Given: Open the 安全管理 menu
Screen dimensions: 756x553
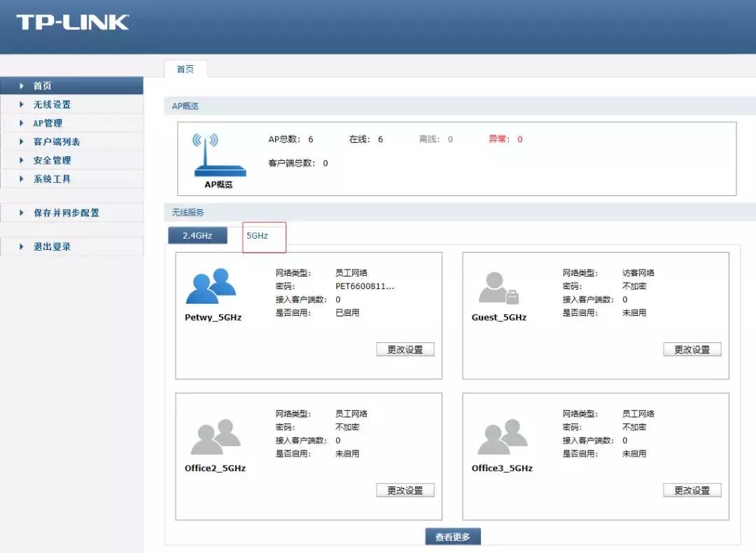Looking at the screenshot, I should (x=71, y=160).
